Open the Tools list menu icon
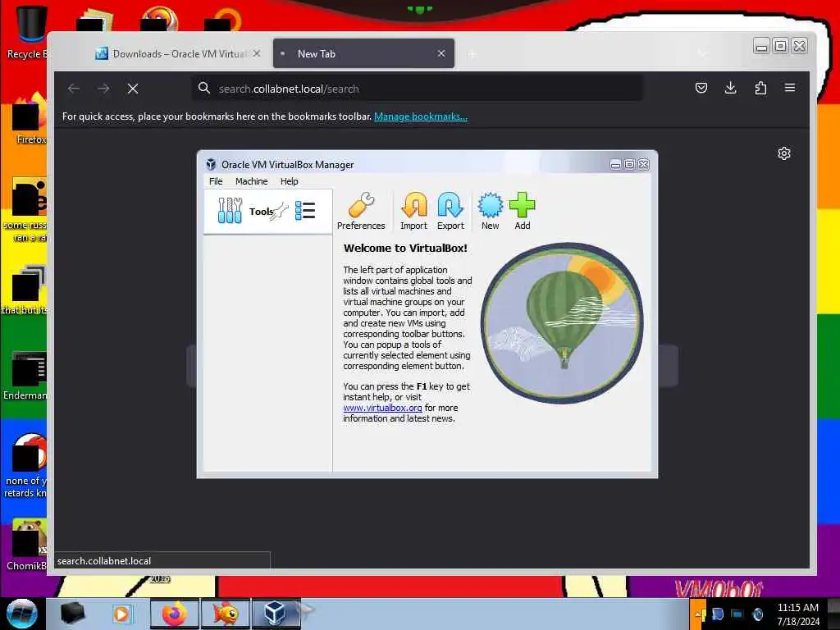The height and width of the screenshot is (630, 840). (x=305, y=211)
